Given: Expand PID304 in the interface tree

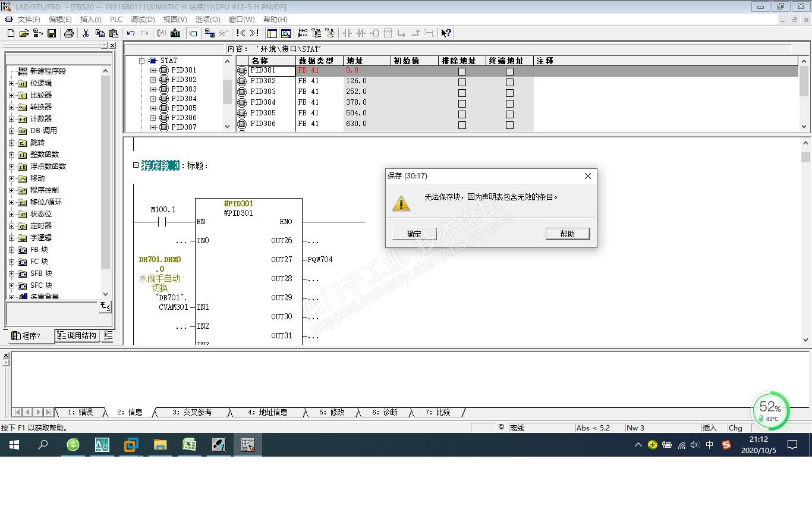Looking at the screenshot, I should pos(153,99).
